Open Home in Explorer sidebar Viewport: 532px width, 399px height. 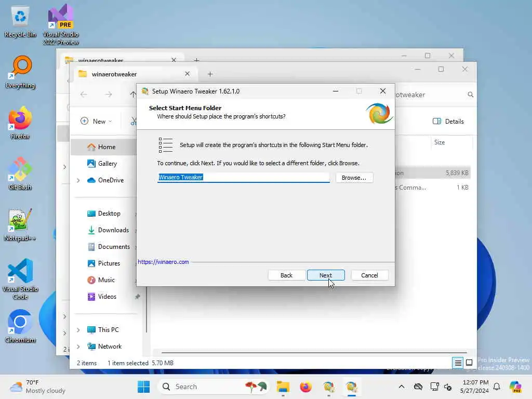pyautogui.click(x=106, y=147)
